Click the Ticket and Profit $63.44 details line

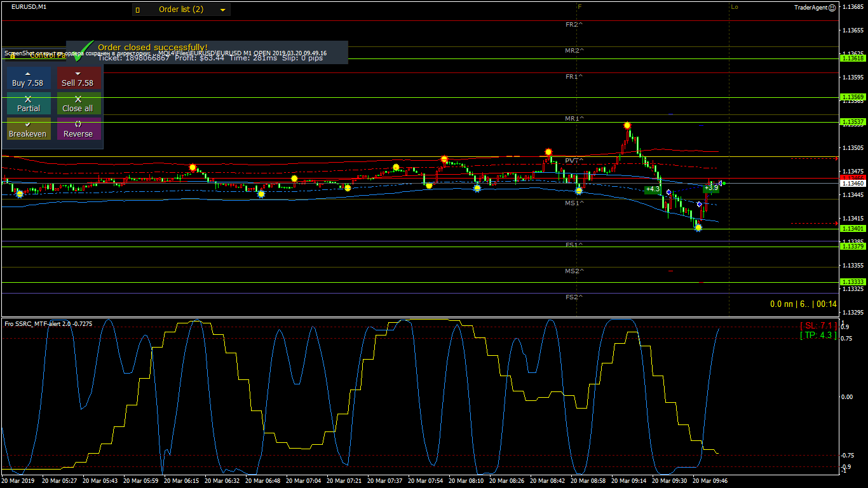tap(210, 58)
